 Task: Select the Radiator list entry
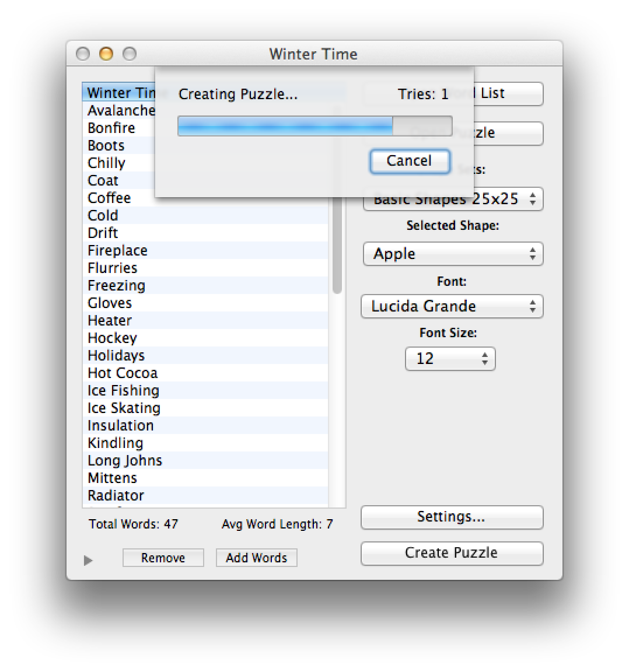point(116,495)
